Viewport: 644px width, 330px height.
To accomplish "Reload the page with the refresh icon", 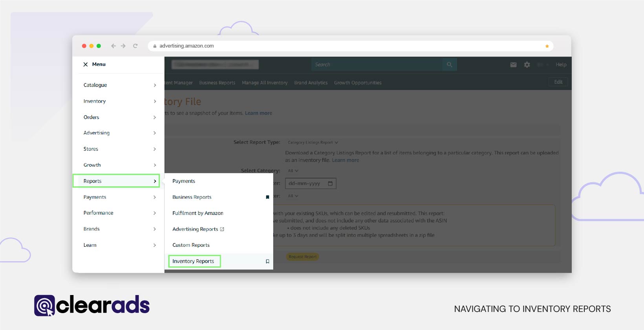I will pyautogui.click(x=135, y=46).
